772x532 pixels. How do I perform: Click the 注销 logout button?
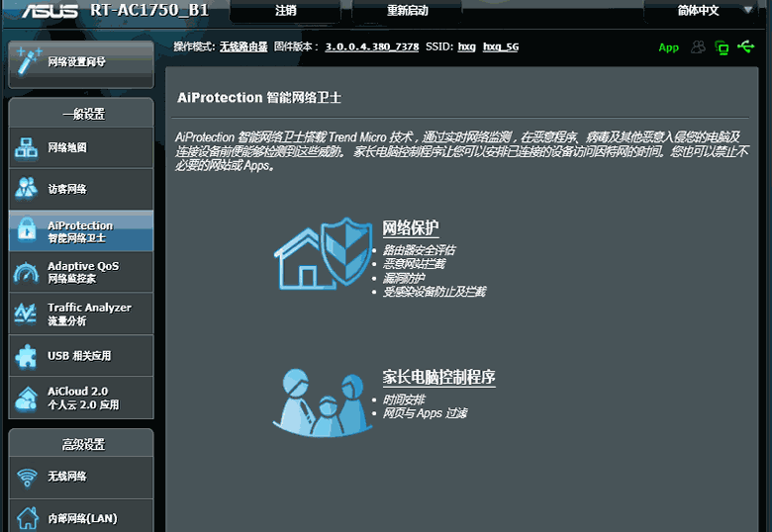(x=286, y=10)
